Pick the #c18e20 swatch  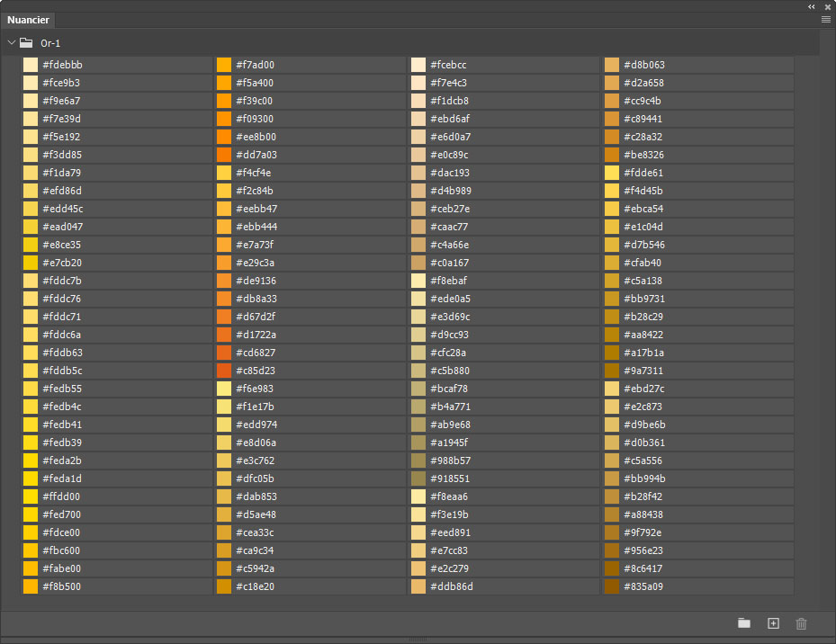(x=224, y=586)
